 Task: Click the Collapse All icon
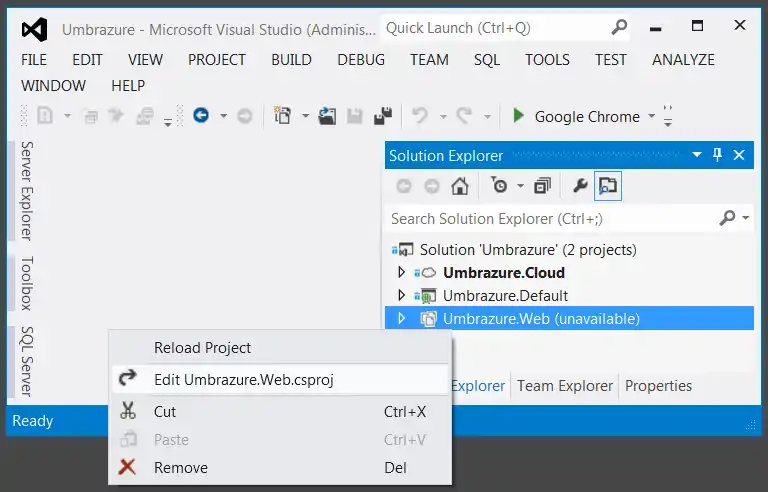542,186
